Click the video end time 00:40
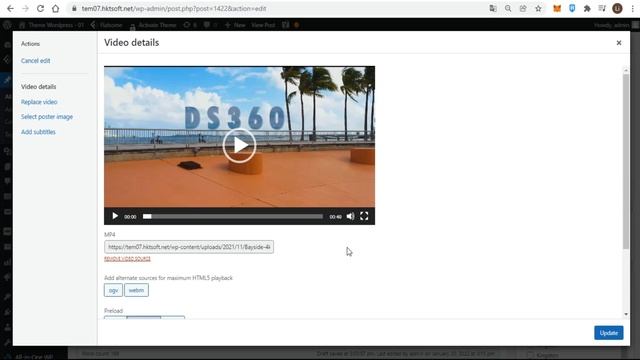The height and width of the screenshot is (360, 640). [336, 217]
